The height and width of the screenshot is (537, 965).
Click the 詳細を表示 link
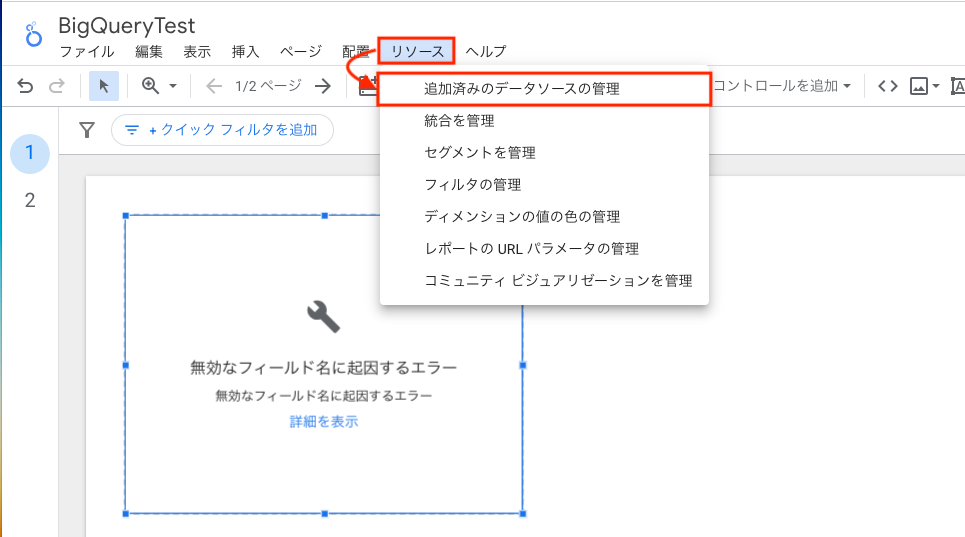tap(324, 422)
